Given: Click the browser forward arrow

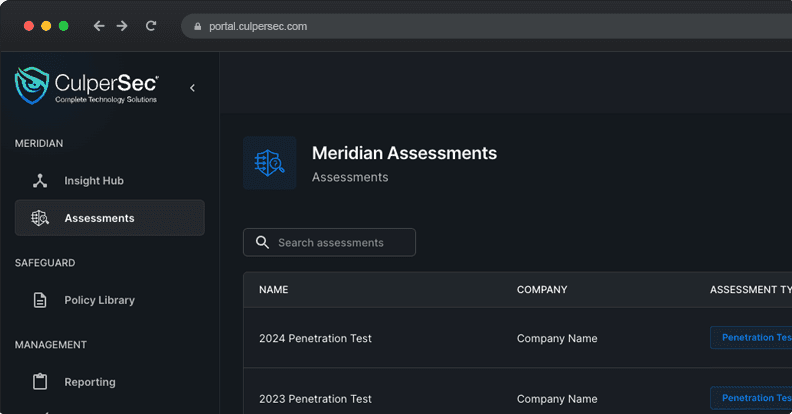Looking at the screenshot, I should 122,26.
